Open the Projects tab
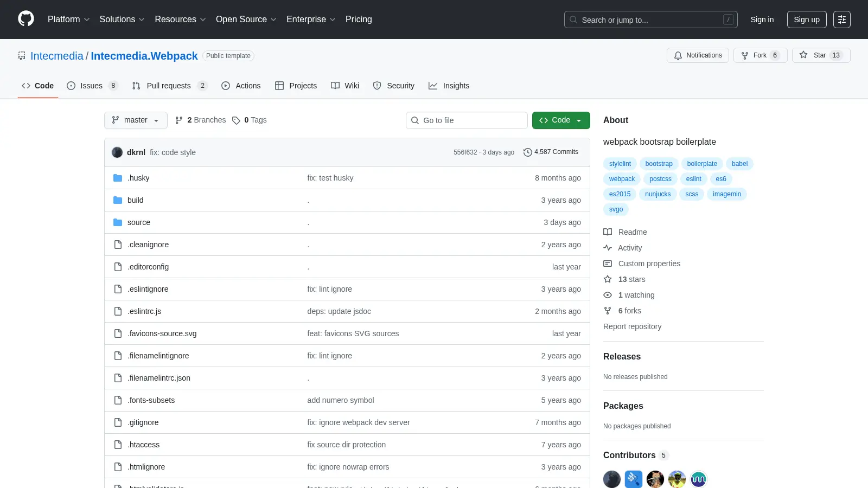Image resolution: width=868 pixels, height=488 pixels. pyautogui.click(x=296, y=86)
